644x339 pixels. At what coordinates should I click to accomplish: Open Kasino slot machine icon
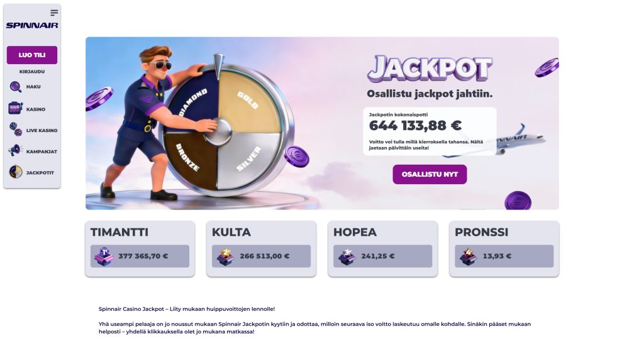[x=16, y=108]
